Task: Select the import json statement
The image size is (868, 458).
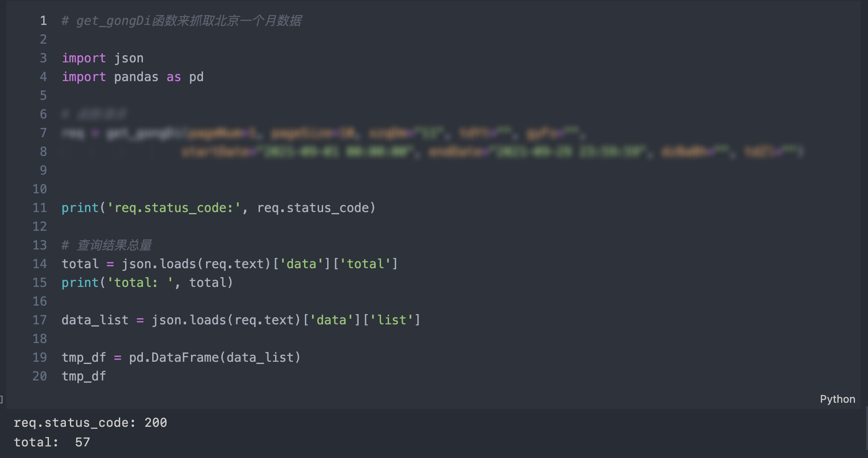Action: [x=103, y=57]
